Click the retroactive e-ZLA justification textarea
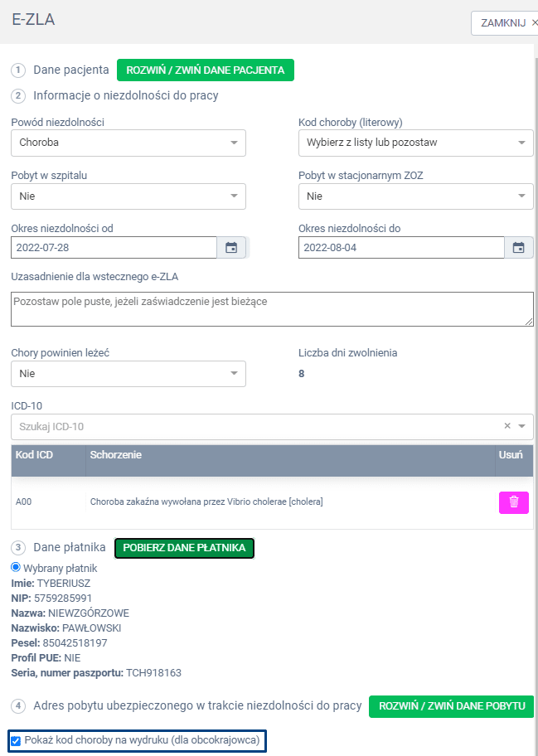This screenshot has width=538, height=756. click(272, 308)
